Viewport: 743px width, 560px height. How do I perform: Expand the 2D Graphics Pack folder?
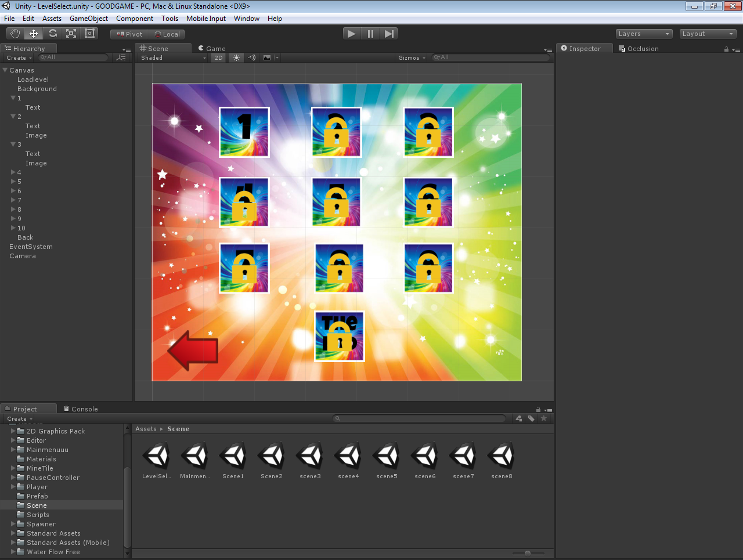13,431
